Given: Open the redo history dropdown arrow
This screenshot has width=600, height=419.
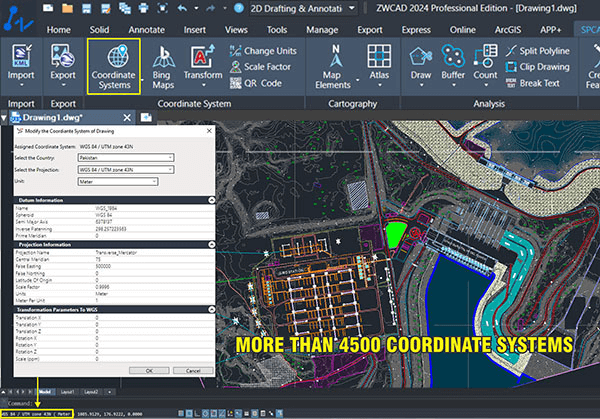Looking at the screenshot, I should point(225,8).
